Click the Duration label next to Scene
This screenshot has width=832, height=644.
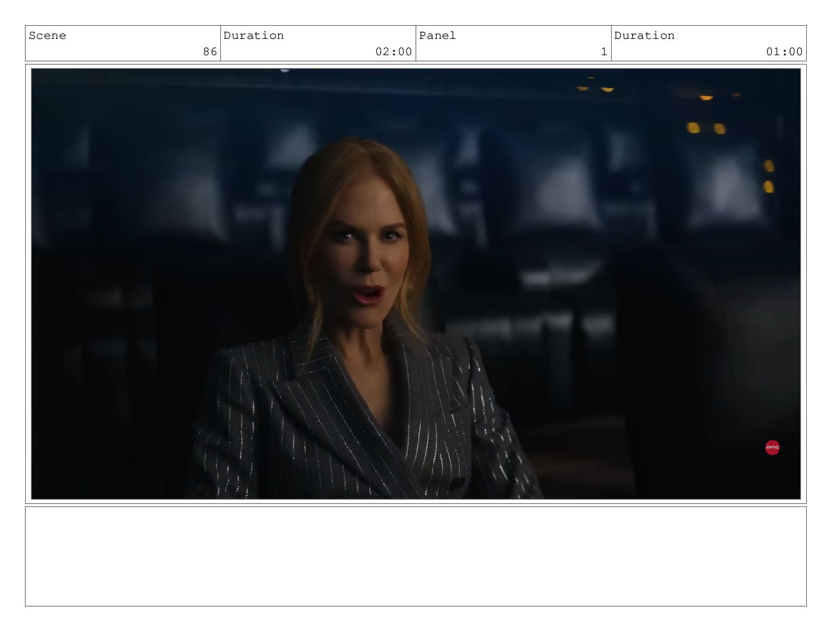[x=253, y=36]
